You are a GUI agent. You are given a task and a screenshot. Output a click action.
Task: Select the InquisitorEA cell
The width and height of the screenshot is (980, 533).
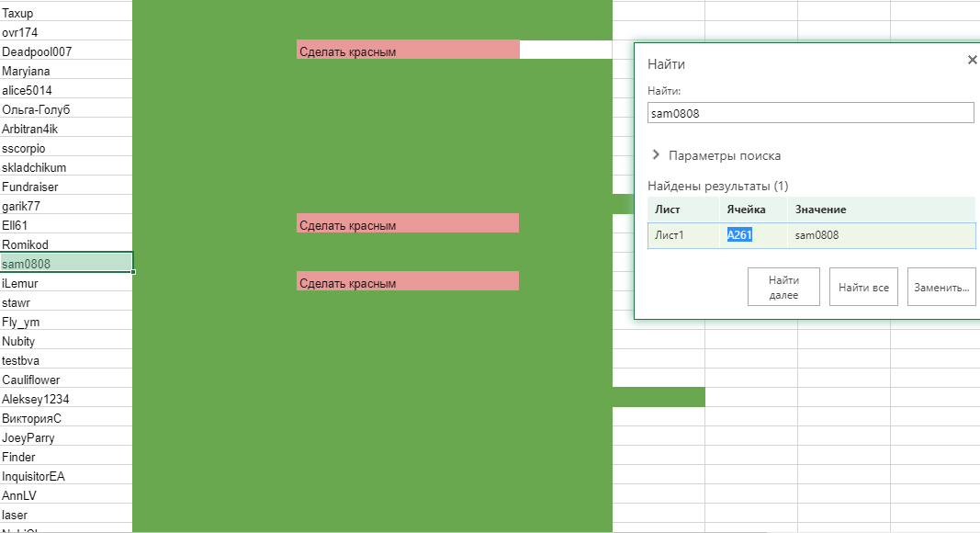coord(66,475)
